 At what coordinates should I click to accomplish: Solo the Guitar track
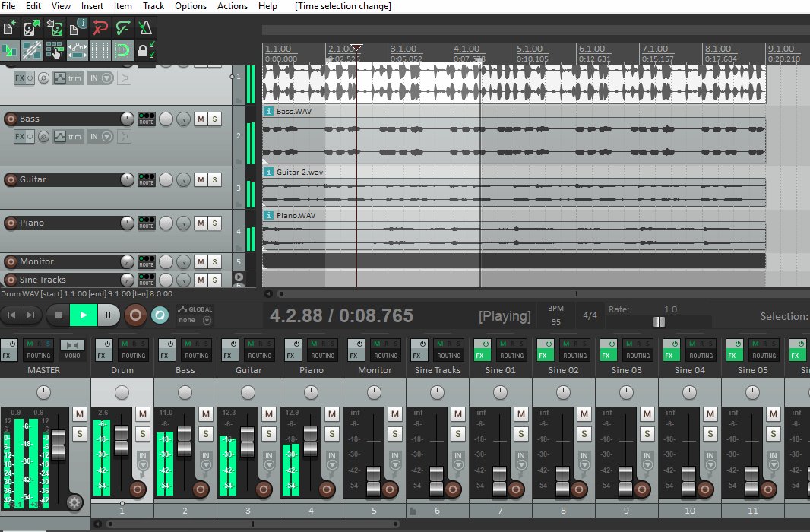pos(215,179)
